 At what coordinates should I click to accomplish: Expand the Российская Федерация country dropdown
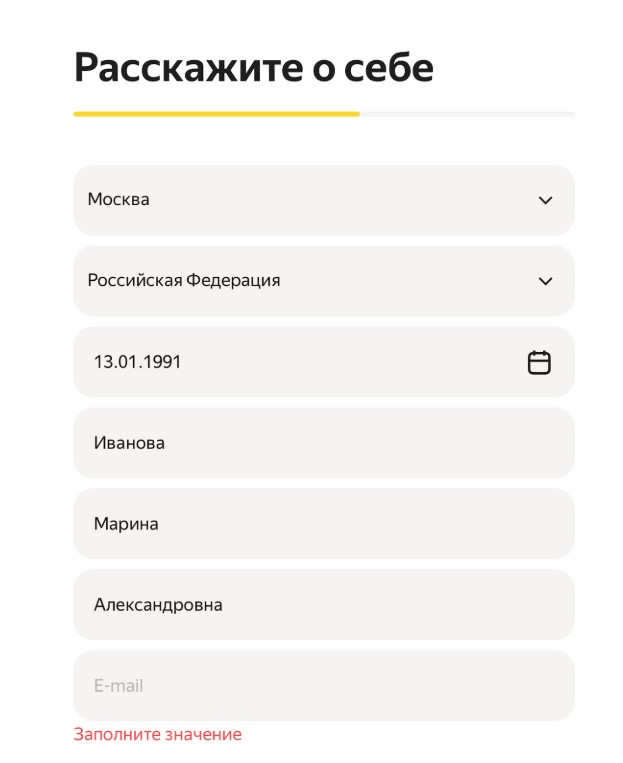coord(323,281)
